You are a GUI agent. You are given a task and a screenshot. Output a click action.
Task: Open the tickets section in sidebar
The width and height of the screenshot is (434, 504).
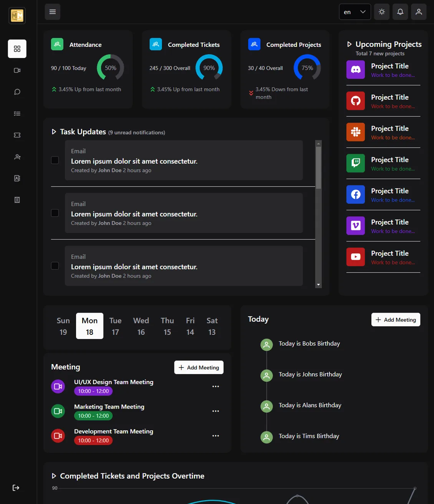(17, 135)
